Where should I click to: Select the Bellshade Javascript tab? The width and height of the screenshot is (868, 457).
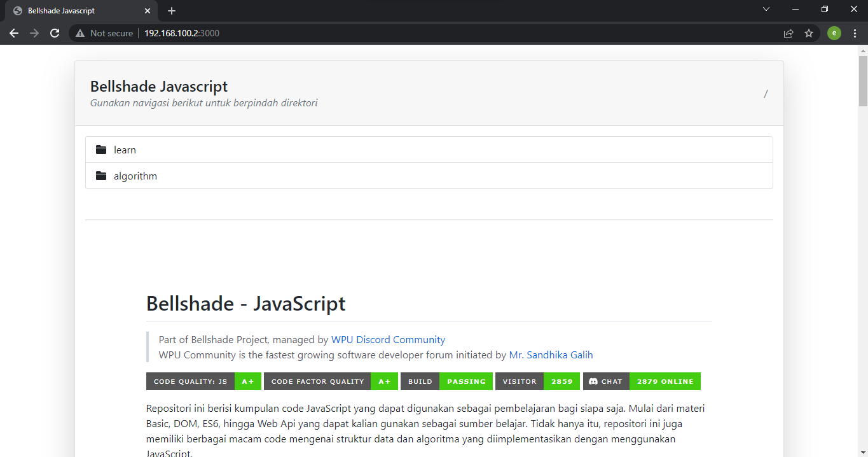point(81,11)
